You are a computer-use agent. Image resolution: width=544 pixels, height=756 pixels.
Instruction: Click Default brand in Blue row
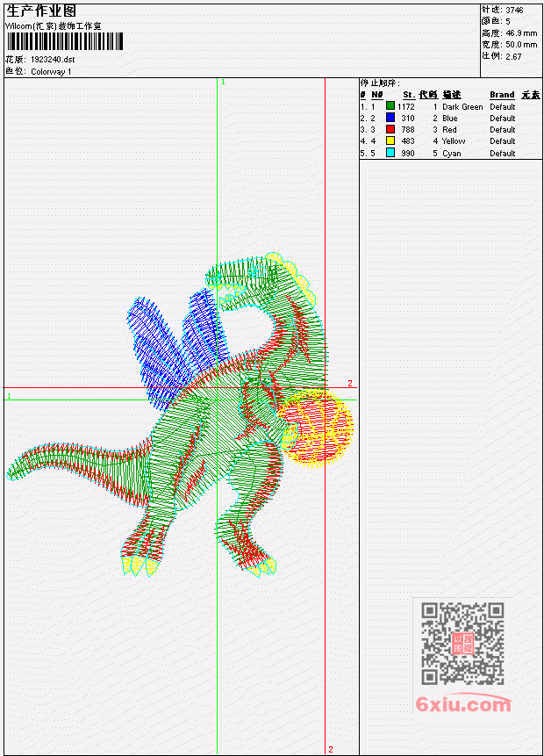click(502, 119)
